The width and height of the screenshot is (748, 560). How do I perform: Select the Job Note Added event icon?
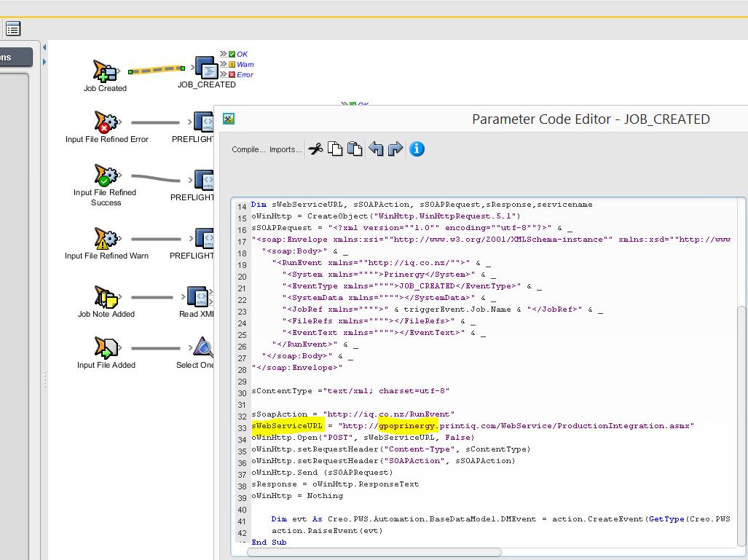click(106, 296)
